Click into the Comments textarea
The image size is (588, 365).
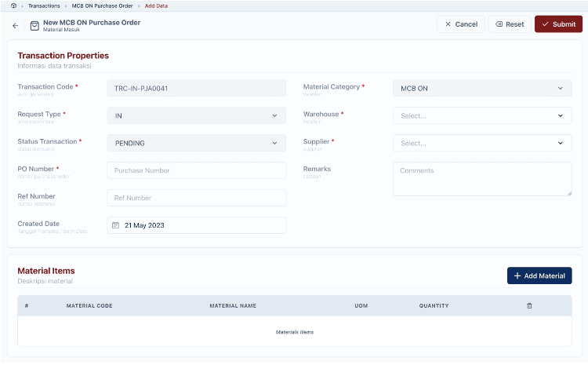pos(482,179)
